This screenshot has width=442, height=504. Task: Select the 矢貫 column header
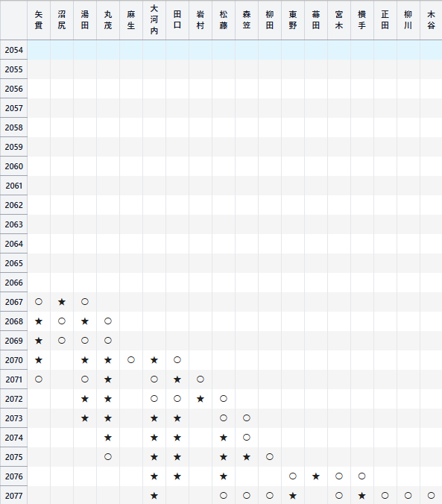pyautogui.click(x=39, y=20)
